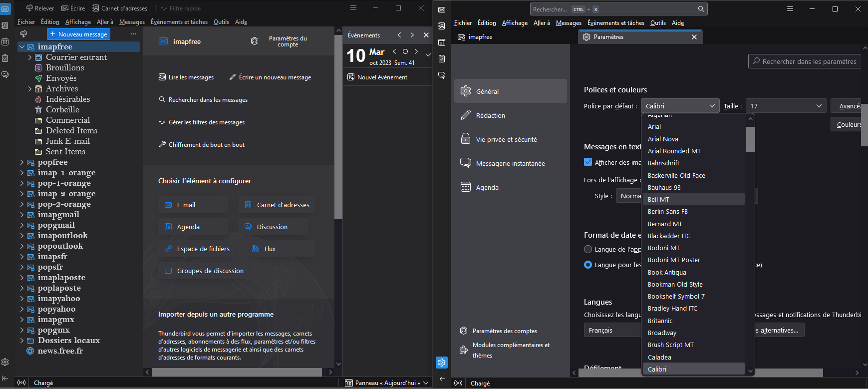The width and height of the screenshot is (868, 389).
Task: Click the Paramètres du compte gear icon
Action: (x=254, y=41)
